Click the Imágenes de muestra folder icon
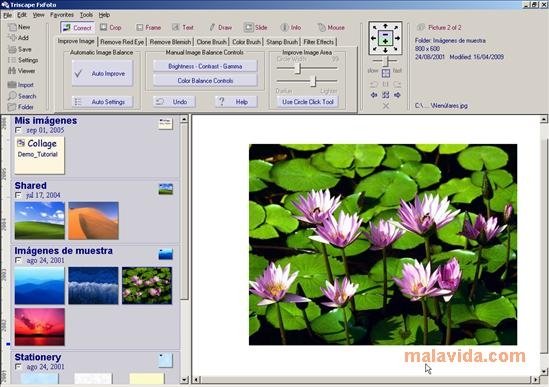This screenshot has width=549, height=387. click(166, 254)
